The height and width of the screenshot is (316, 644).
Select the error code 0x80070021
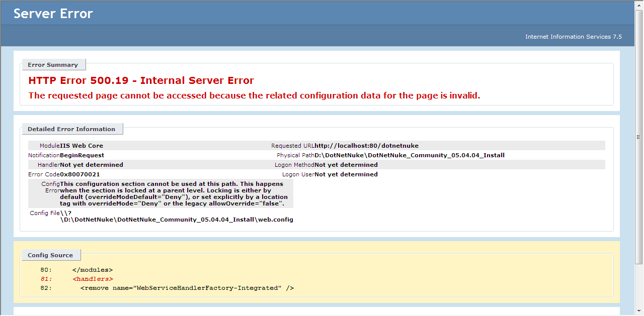pyautogui.click(x=80, y=174)
